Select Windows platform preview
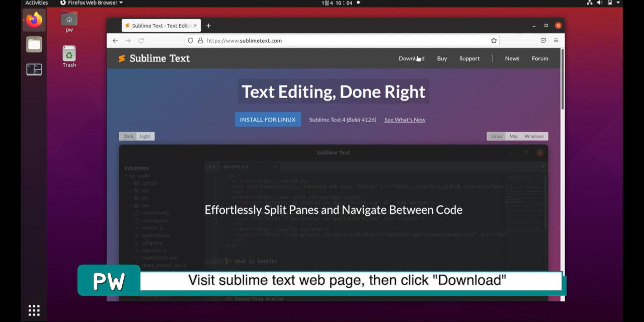Image resolution: width=644 pixels, height=322 pixels. tap(534, 136)
